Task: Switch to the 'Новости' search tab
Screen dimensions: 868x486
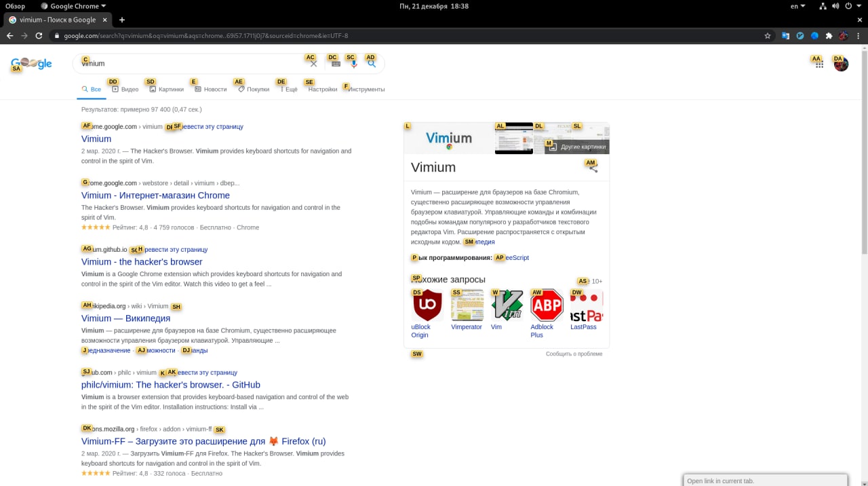Action: [211, 89]
